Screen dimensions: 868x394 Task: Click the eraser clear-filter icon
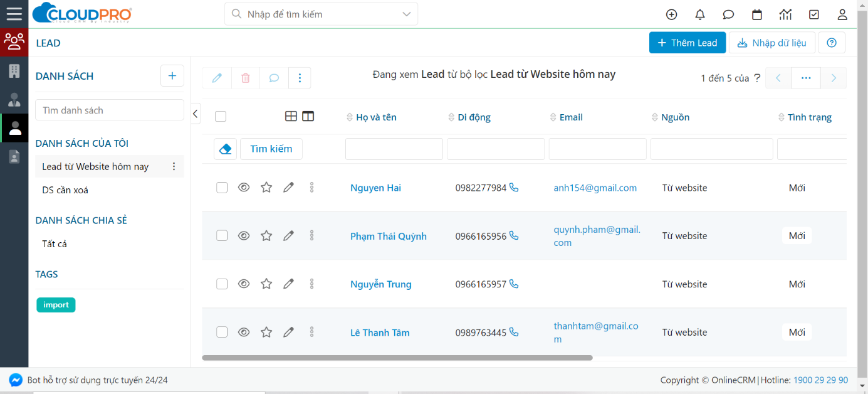coord(226,149)
